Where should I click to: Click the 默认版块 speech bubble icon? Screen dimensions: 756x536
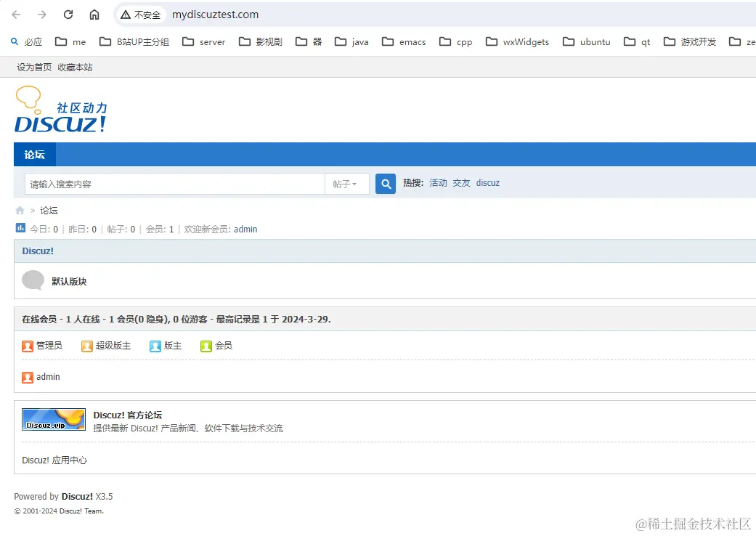coord(33,280)
